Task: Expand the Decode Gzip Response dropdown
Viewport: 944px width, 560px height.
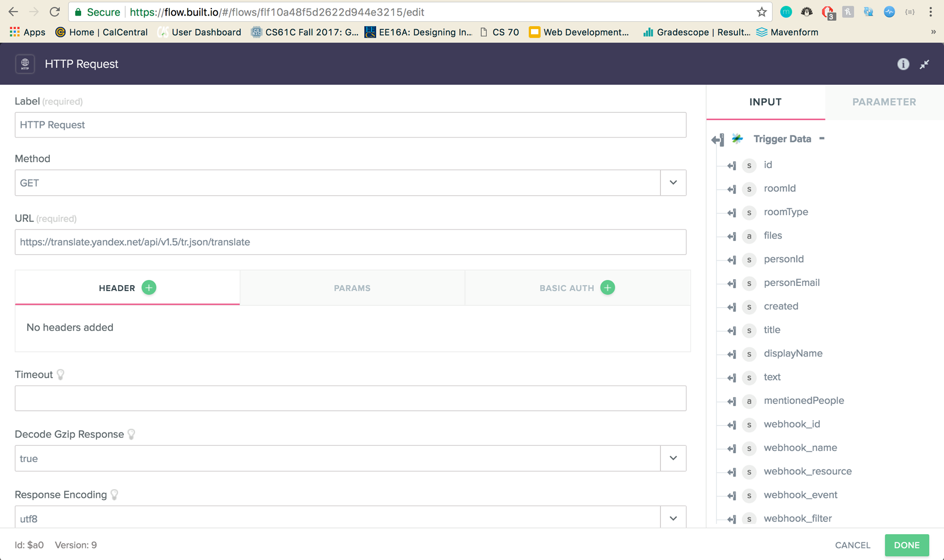Action: [x=673, y=458]
